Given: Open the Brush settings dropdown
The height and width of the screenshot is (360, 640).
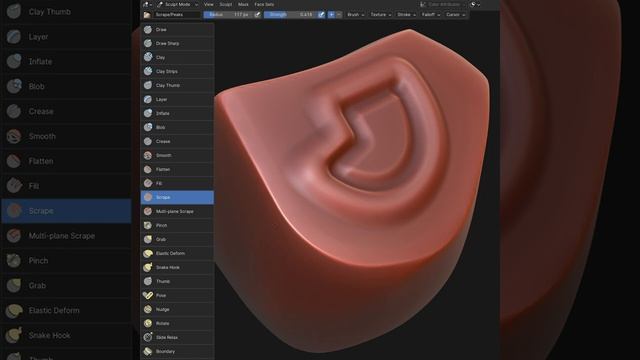Looking at the screenshot, I should (355, 15).
